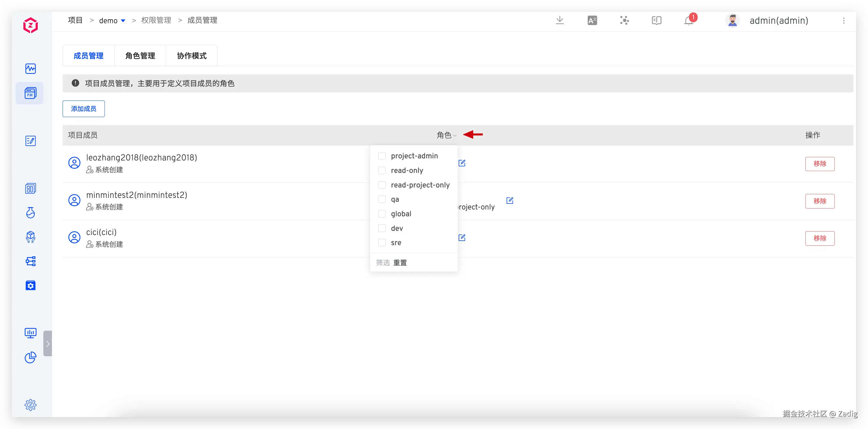Enable the sre role filter checkbox
The width and height of the screenshot is (868, 429).
pos(382,242)
